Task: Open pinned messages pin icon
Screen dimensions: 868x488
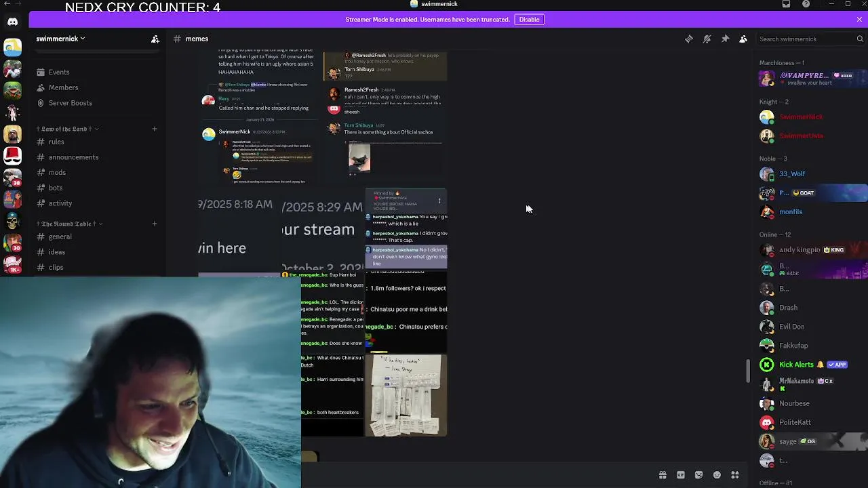Action: 725,39
